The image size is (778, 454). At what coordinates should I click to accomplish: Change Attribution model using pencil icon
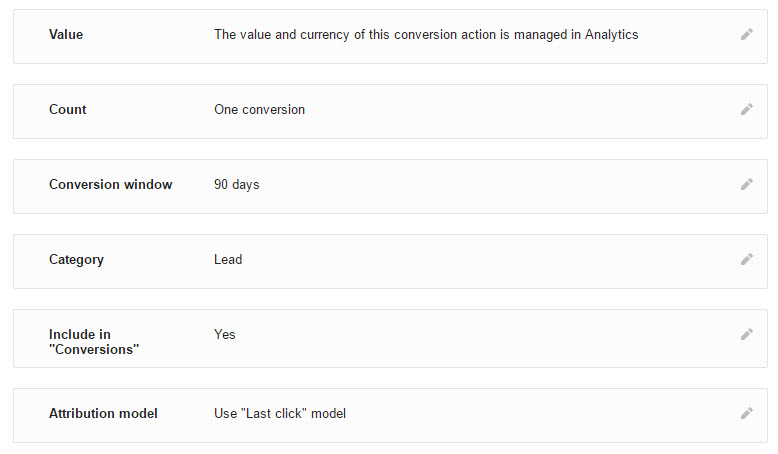[747, 413]
